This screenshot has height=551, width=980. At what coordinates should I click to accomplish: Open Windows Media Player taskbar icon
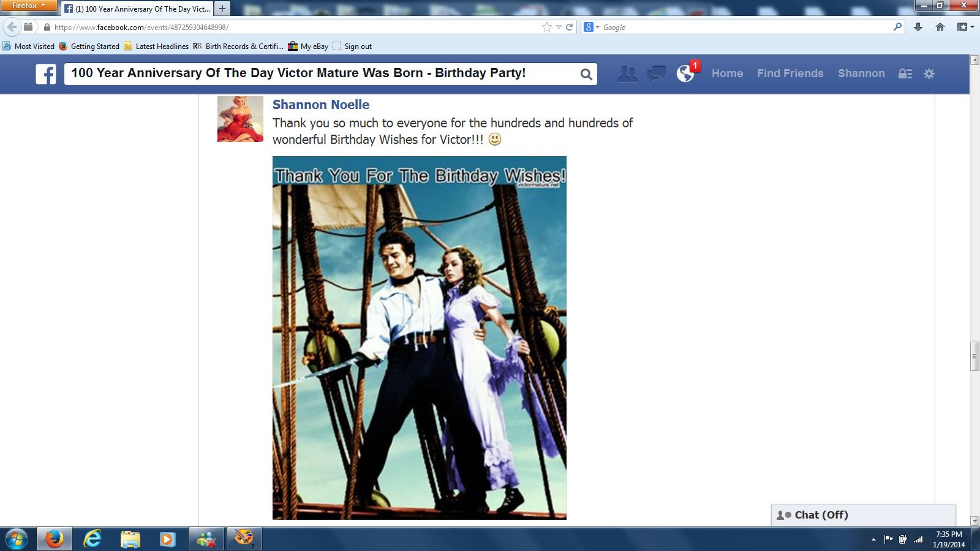(x=167, y=539)
